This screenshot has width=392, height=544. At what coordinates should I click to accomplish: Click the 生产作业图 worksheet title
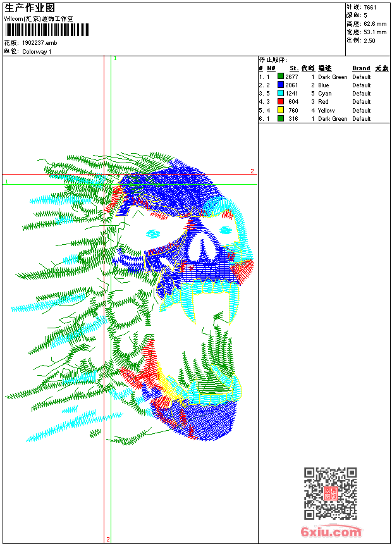[x=30, y=8]
